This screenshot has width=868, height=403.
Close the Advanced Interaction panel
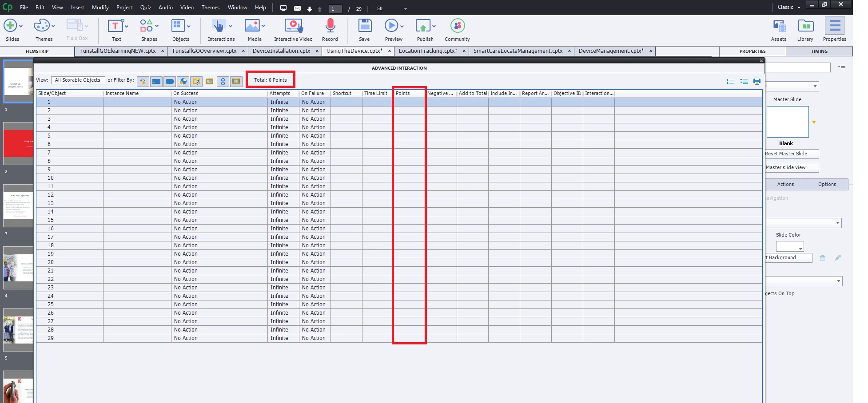761,61
